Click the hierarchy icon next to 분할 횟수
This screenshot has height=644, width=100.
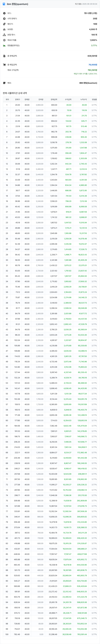4,35
